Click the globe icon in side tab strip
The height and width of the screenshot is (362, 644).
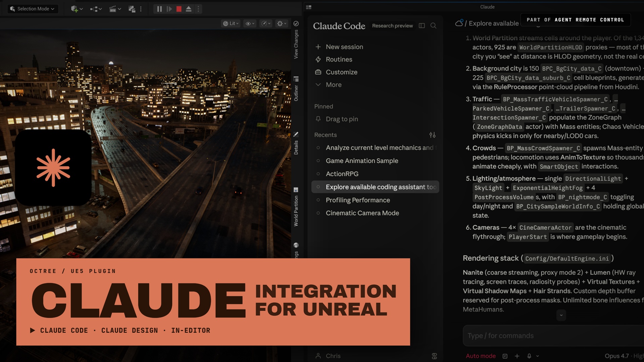point(296,245)
